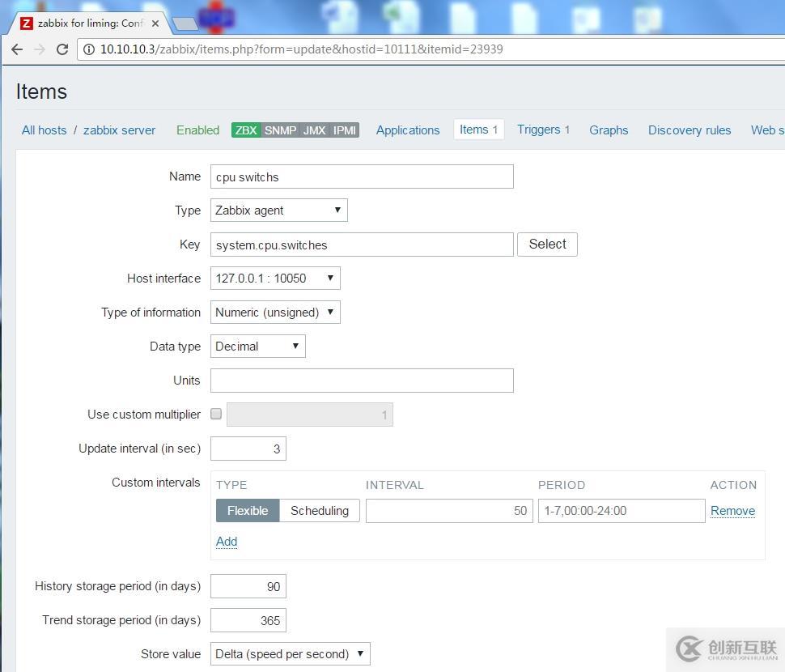Viewport: 785px width, 672px height.
Task: Click the browser back arrow
Action: tap(17, 49)
